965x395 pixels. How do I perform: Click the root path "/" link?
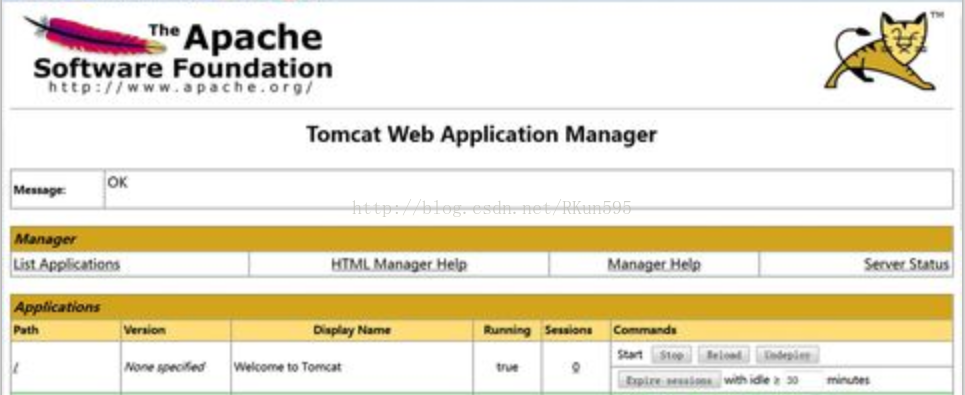(15, 367)
